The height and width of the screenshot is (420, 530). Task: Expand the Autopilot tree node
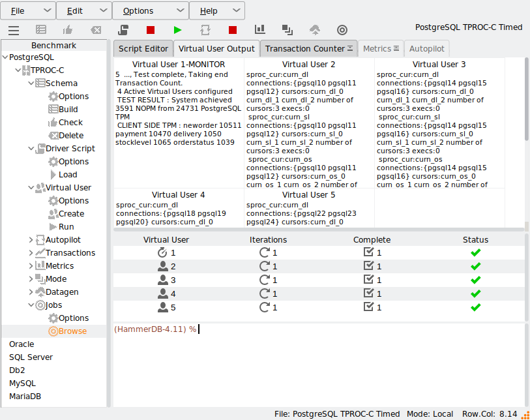tap(31, 240)
